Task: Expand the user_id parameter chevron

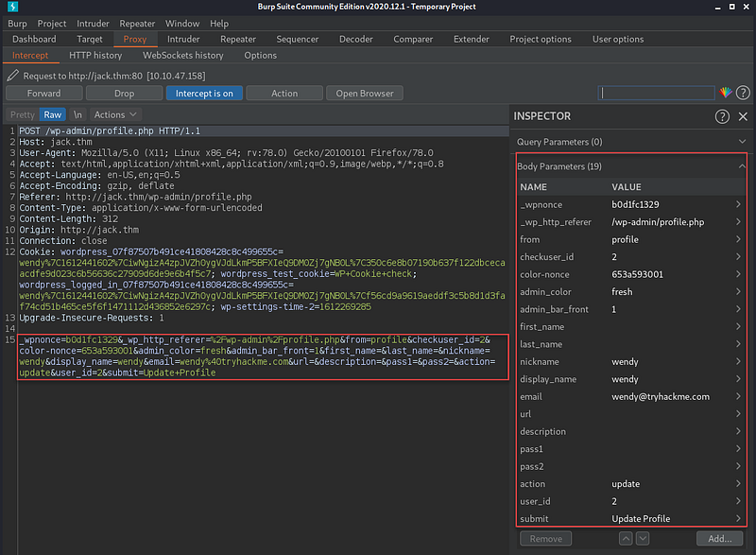Action: [x=738, y=501]
